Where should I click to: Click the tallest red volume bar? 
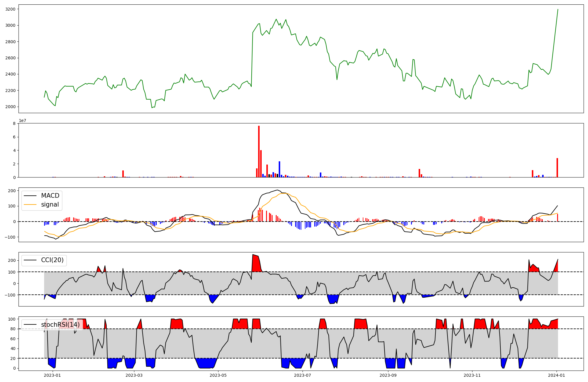[x=259, y=151]
